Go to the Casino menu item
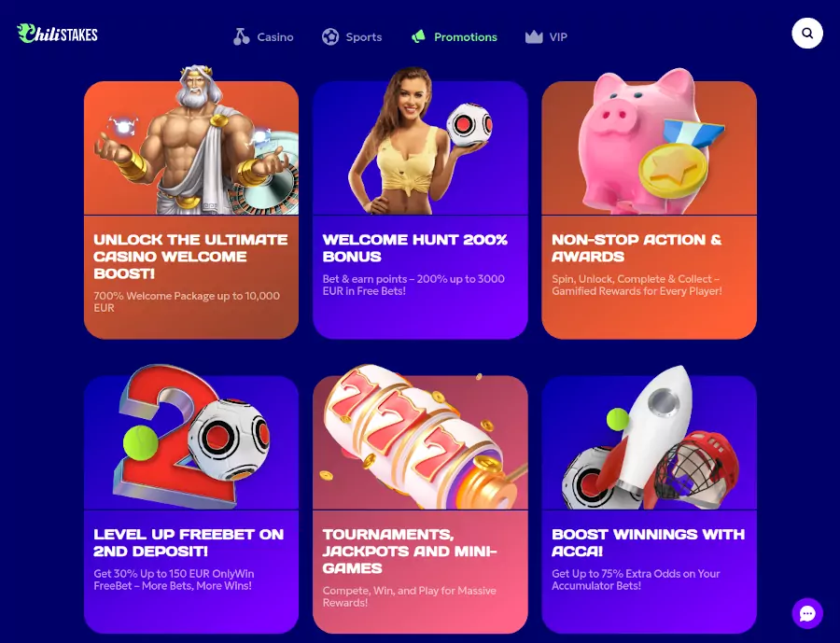 click(274, 37)
